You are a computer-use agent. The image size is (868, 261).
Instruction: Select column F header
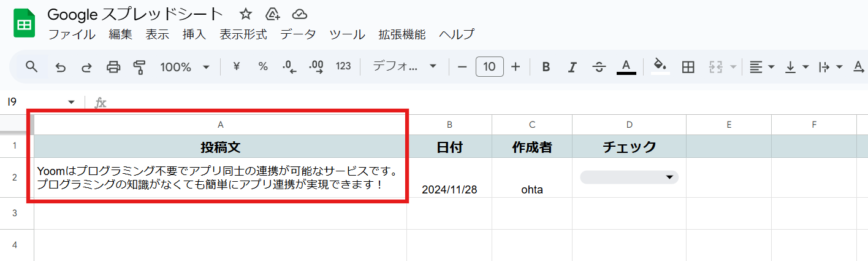(814, 125)
